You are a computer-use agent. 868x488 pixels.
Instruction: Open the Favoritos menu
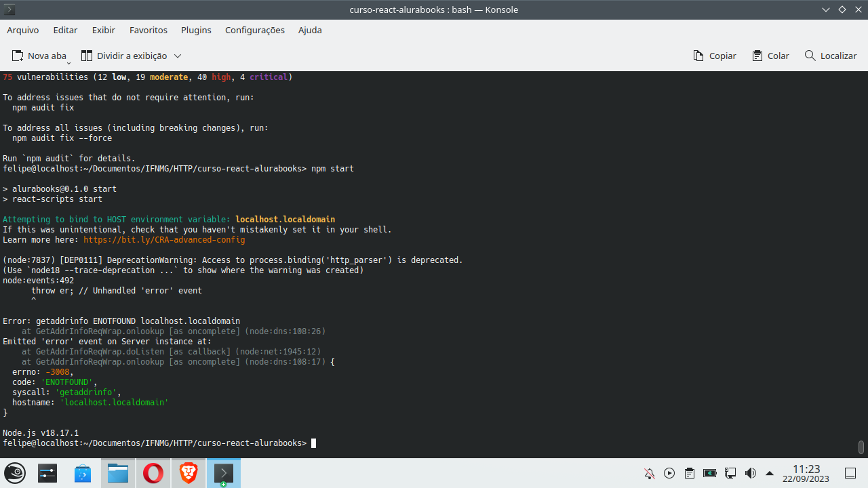[x=149, y=30]
